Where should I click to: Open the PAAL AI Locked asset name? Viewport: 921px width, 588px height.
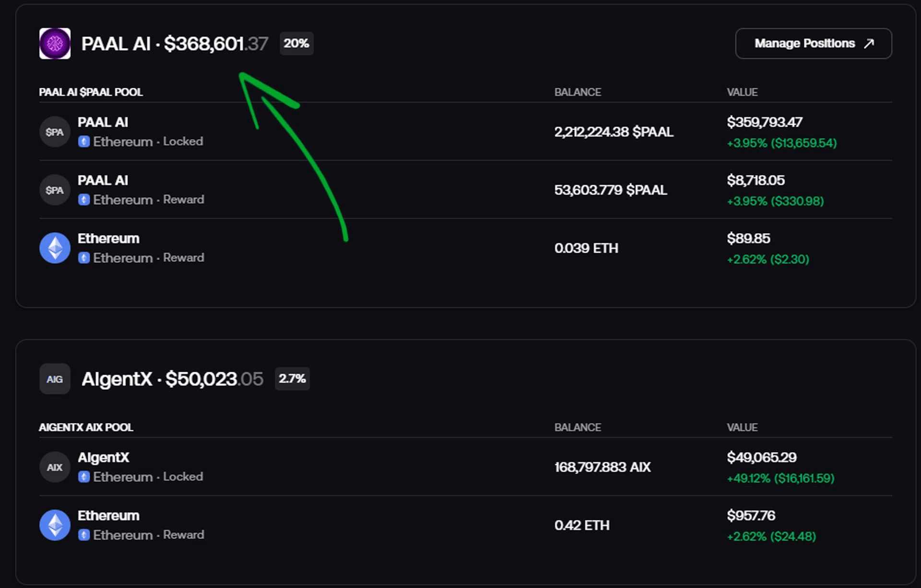103,122
